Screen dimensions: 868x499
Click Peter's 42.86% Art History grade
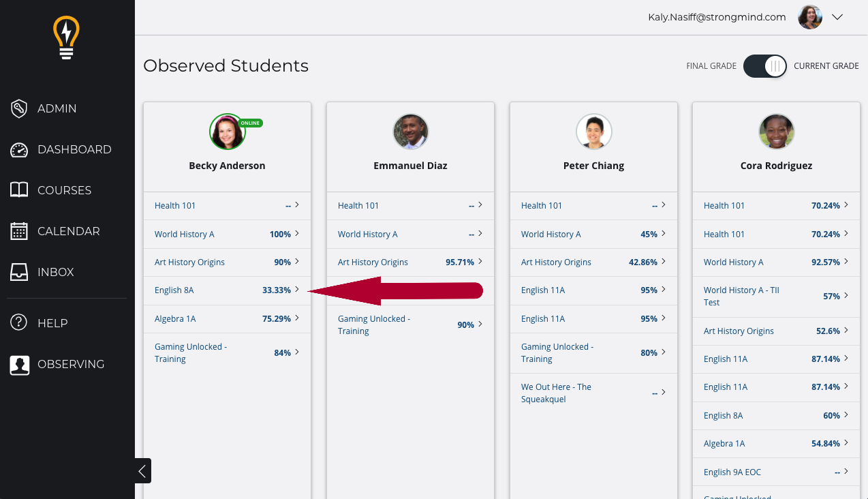pos(643,262)
